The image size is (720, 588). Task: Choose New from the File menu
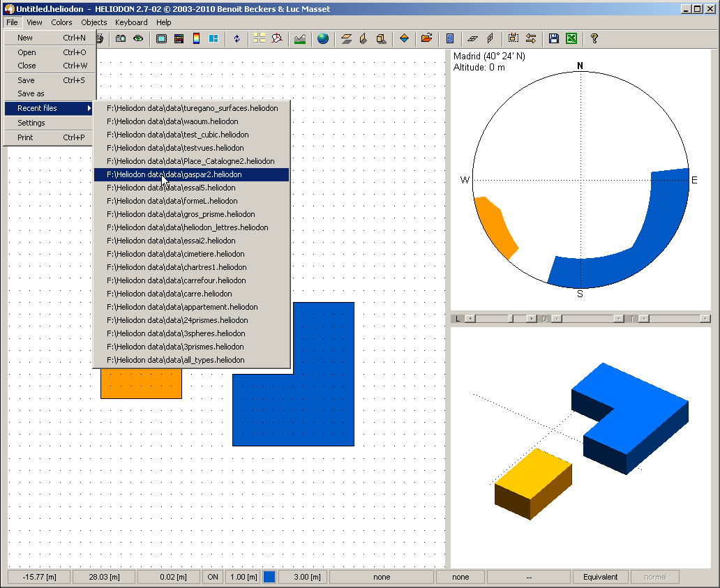[50, 38]
